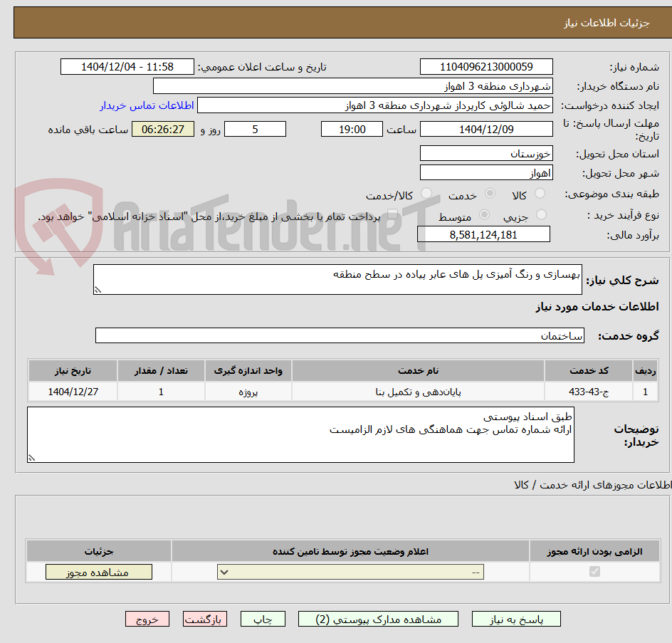Viewport: 672px width, 643px height.
Task: Click the اطلاعات مجوزهای ارائه خدمت / کالا heading
Action: click(593, 485)
